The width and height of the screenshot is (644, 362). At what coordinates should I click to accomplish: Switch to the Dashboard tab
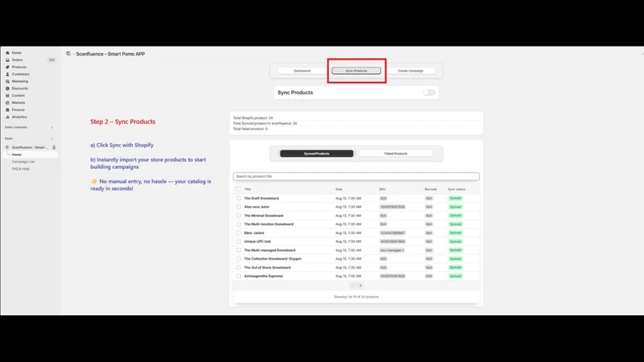coord(302,71)
